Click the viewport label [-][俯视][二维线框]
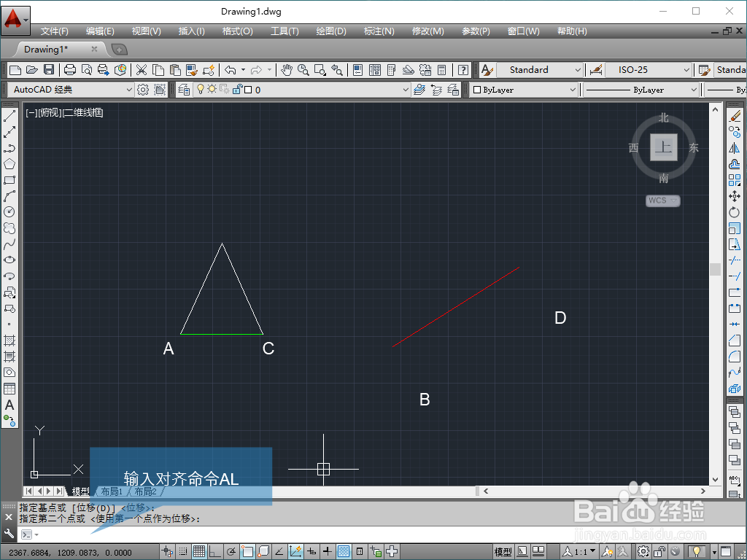The height and width of the screenshot is (560, 747). [x=64, y=112]
